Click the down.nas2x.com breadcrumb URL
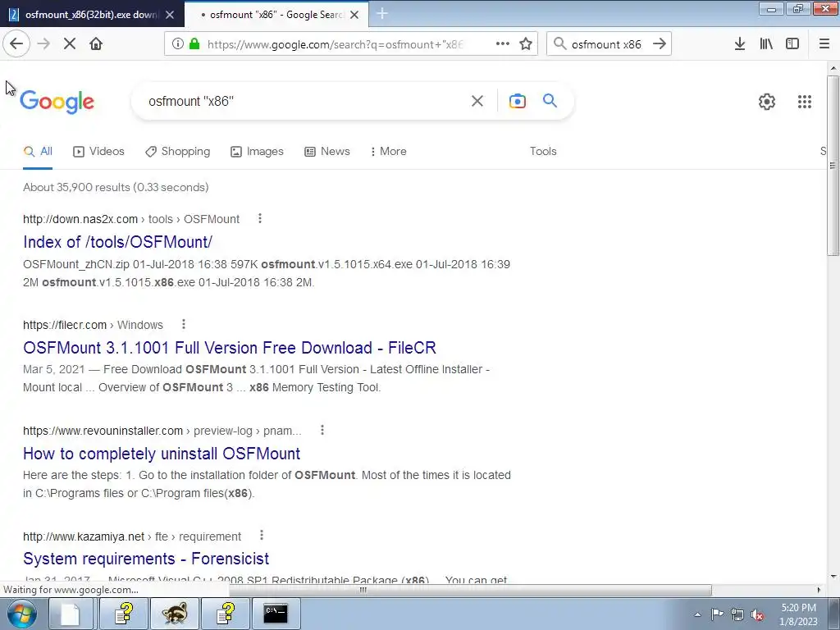This screenshot has width=840, height=630. tap(131, 219)
